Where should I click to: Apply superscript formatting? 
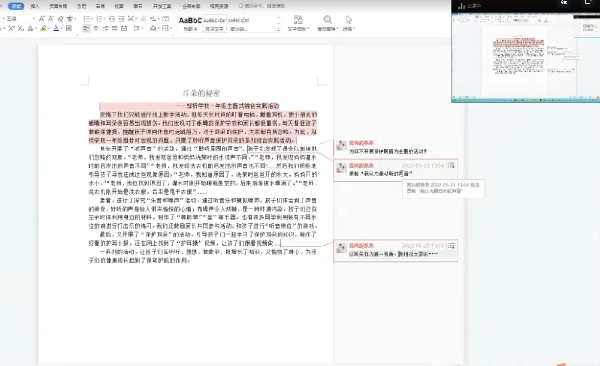(11, 28)
